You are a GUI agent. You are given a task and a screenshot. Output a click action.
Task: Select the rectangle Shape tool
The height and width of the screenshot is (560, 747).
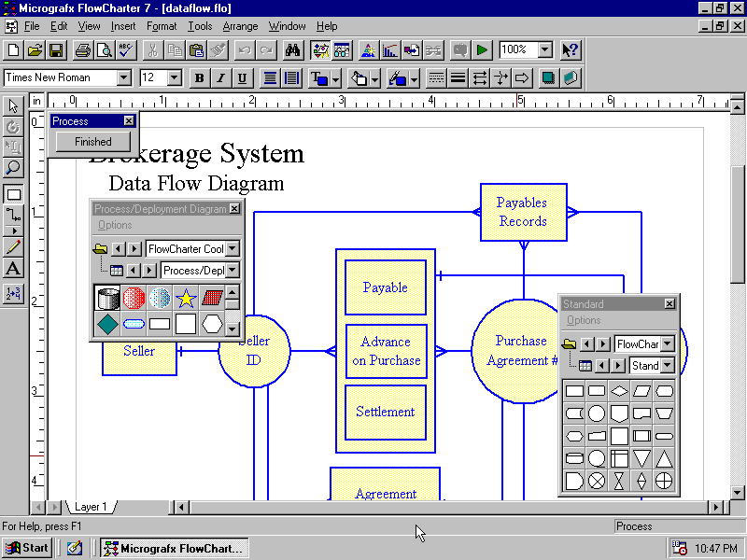[x=13, y=194]
